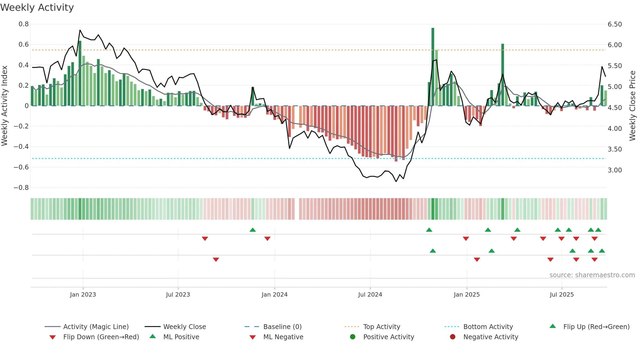Click the Weekly Activity Index axis title

coord(4,106)
